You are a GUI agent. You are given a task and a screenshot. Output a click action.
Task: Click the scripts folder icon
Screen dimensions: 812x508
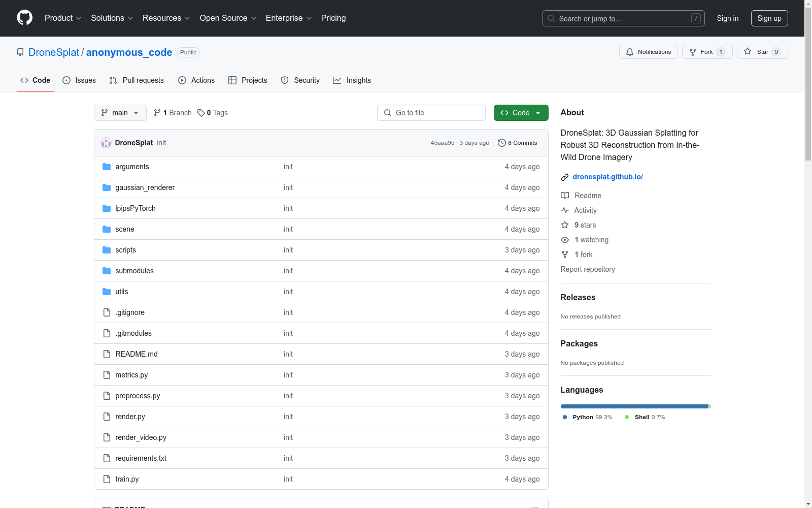point(107,250)
